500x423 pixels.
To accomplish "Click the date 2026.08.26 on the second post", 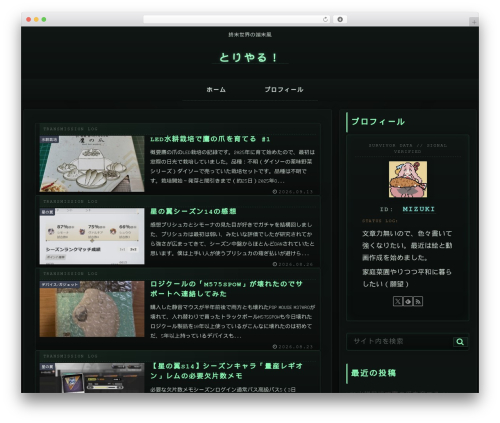I will click(x=293, y=264).
